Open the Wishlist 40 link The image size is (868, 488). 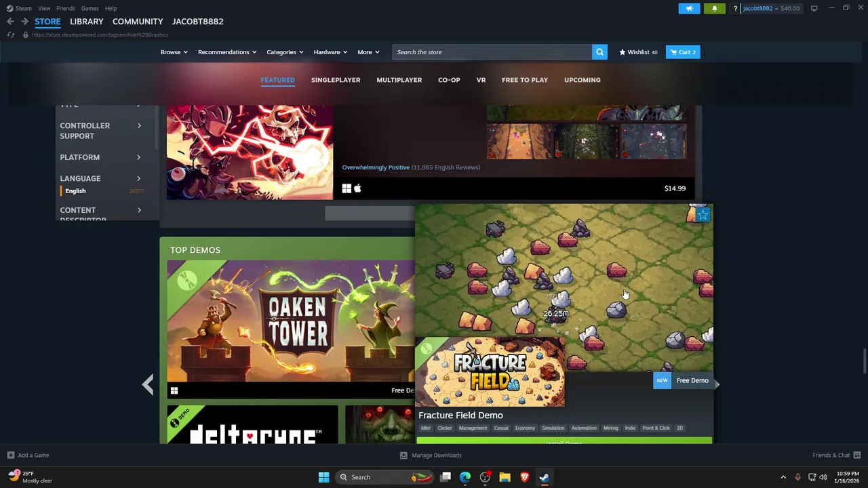[x=638, y=52]
